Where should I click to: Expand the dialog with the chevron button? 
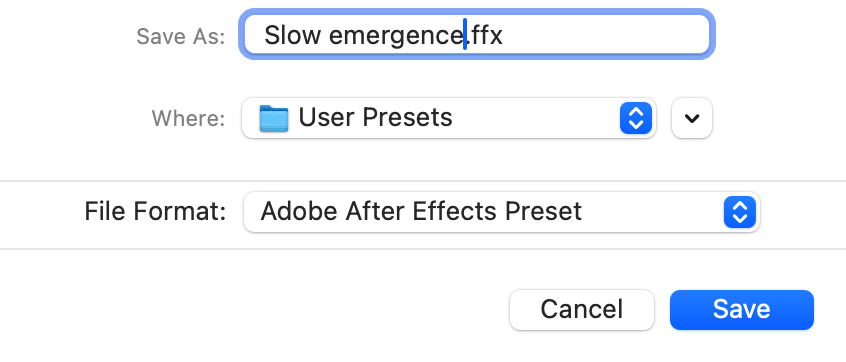point(692,118)
